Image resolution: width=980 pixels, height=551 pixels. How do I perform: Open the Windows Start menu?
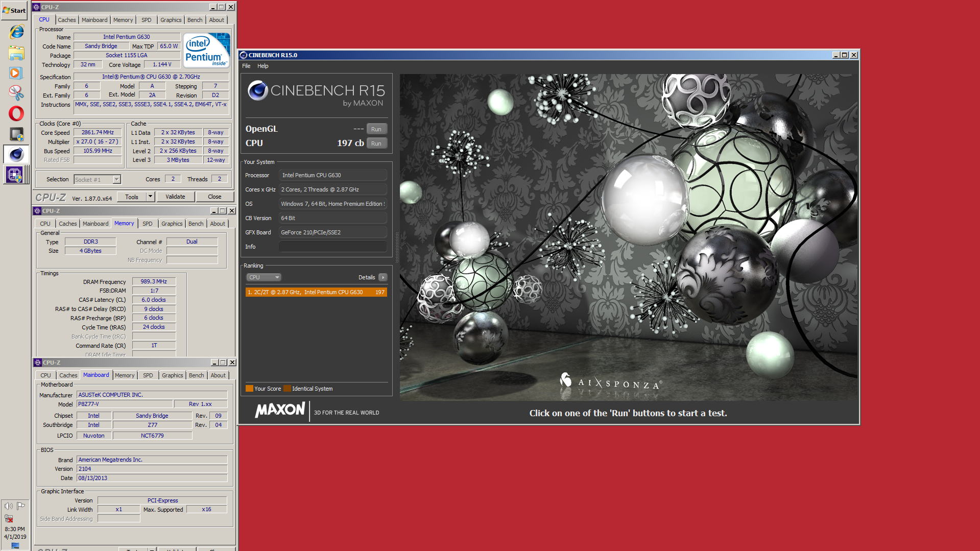pyautogui.click(x=14, y=10)
